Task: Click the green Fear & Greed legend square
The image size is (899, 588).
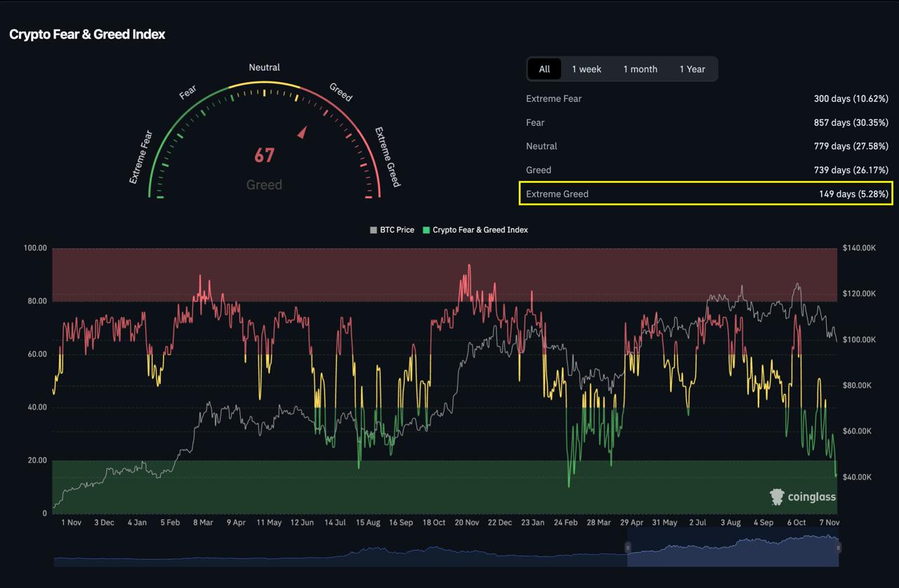Action: (426, 230)
